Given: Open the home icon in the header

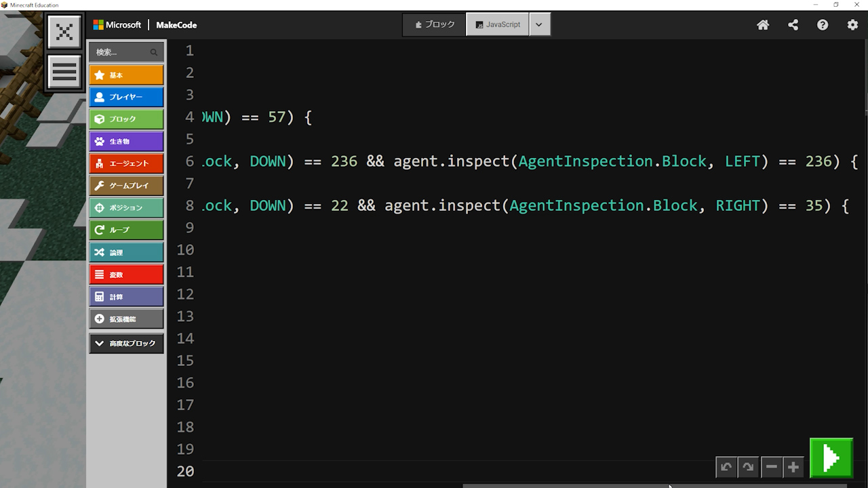Looking at the screenshot, I should 763,25.
